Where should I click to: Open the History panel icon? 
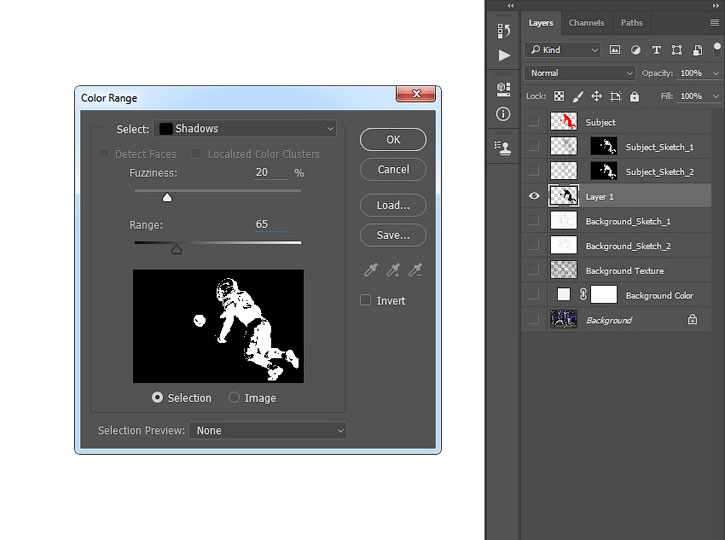(504, 31)
